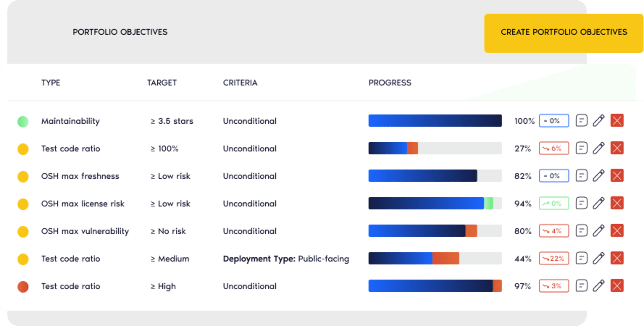The height and width of the screenshot is (326, 644).
Task: Select the TYPE column header
Action: pos(51,83)
